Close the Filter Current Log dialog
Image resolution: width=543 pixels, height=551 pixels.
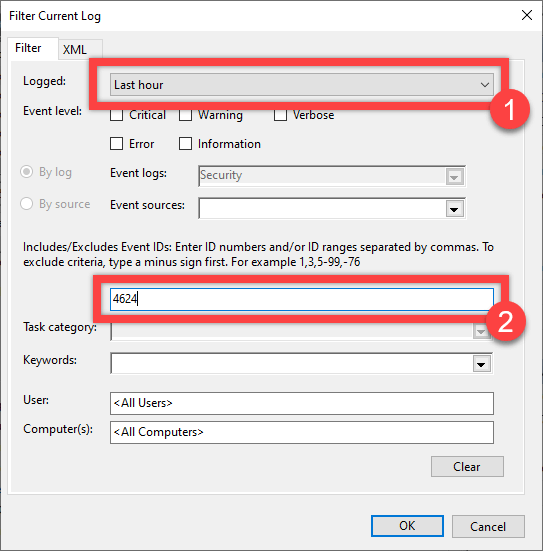[526, 15]
